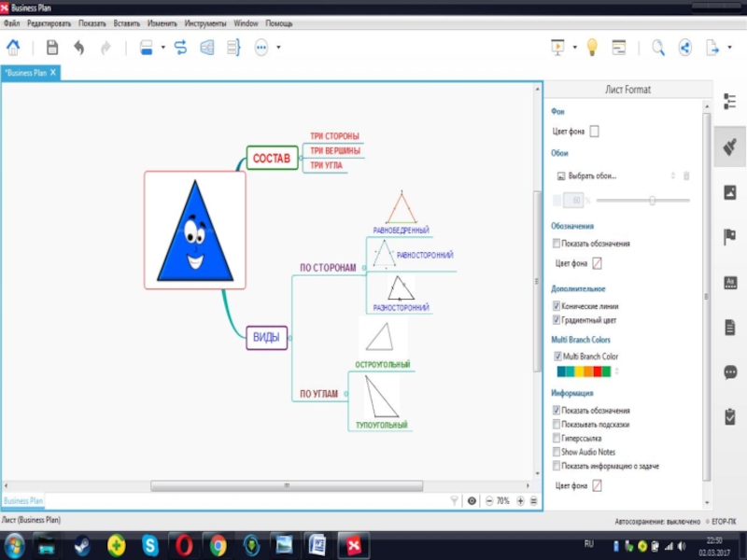Save the map with floppy icon
The image size is (747, 560).
coord(52,48)
